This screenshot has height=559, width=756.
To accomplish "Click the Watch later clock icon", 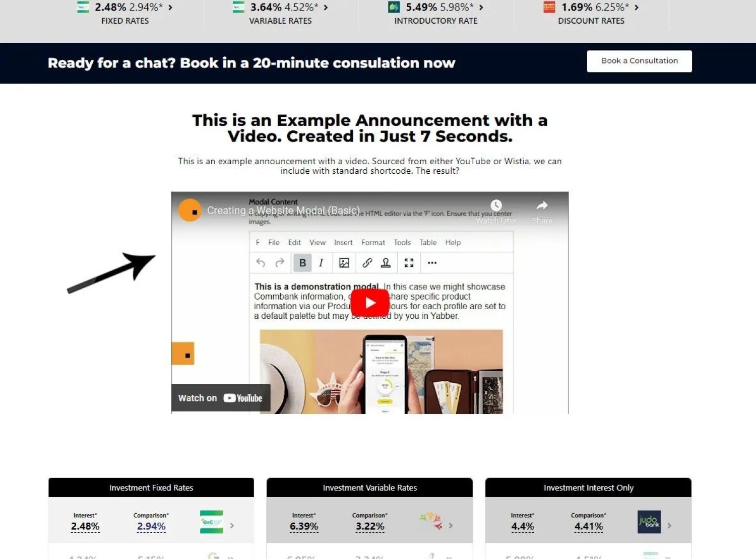I will tap(496, 205).
